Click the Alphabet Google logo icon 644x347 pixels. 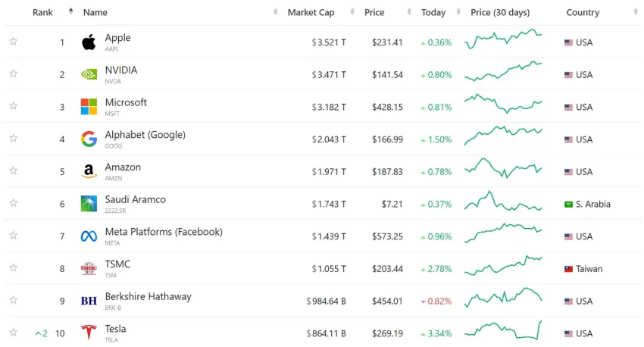[x=89, y=139]
